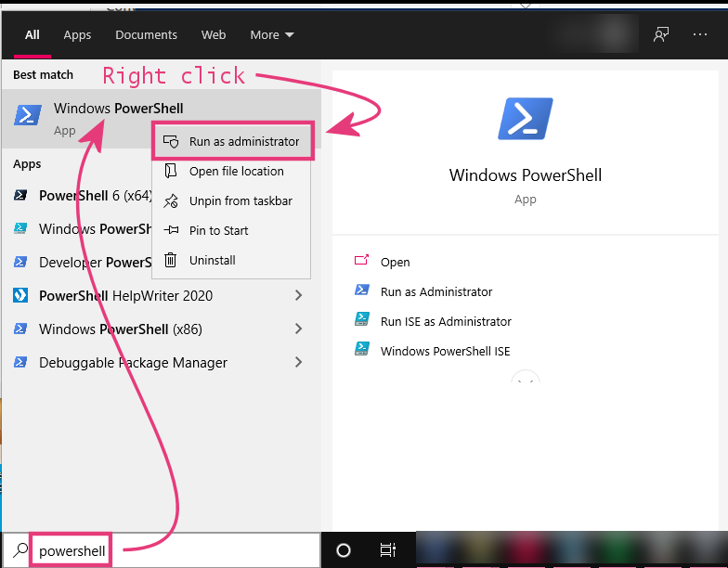728x568 pixels.
Task: Collapse the preview actions chevron
Action: point(526,379)
